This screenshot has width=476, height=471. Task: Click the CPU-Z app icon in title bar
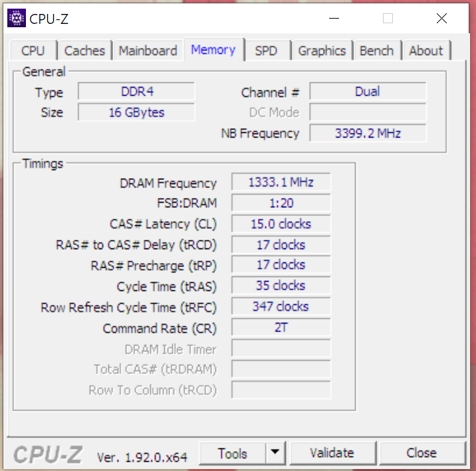point(17,18)
